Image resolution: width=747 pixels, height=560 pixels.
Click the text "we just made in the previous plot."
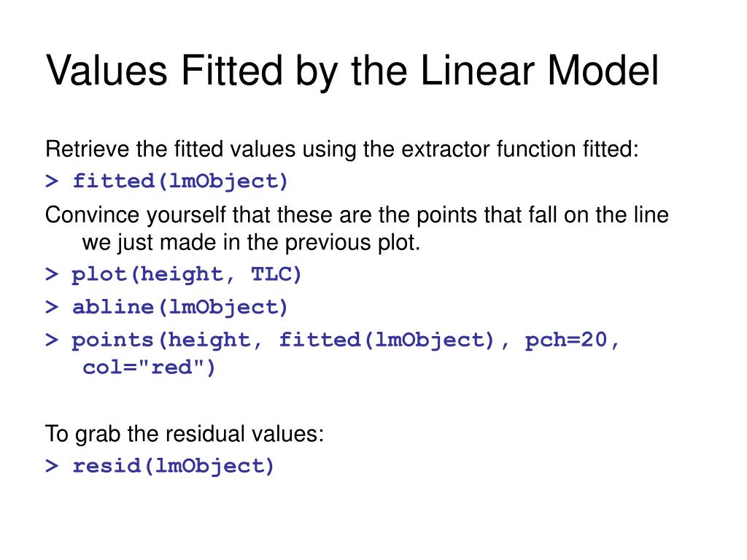251,242
